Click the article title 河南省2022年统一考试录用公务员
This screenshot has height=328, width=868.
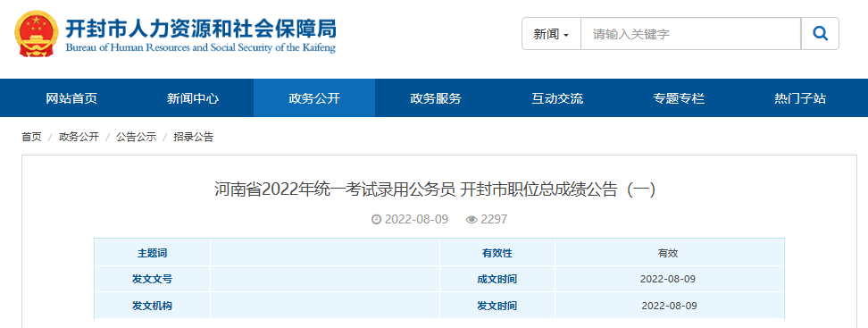(435, 189)
